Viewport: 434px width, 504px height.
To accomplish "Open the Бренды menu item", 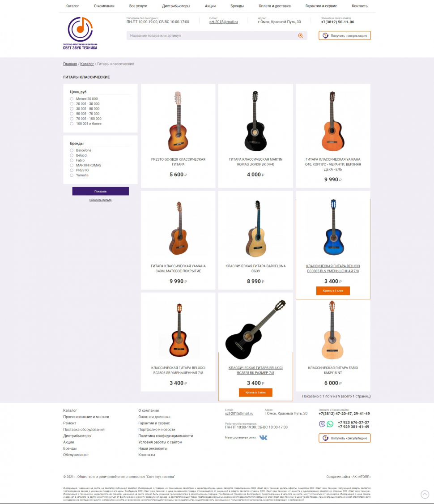I will coord(237,6).
